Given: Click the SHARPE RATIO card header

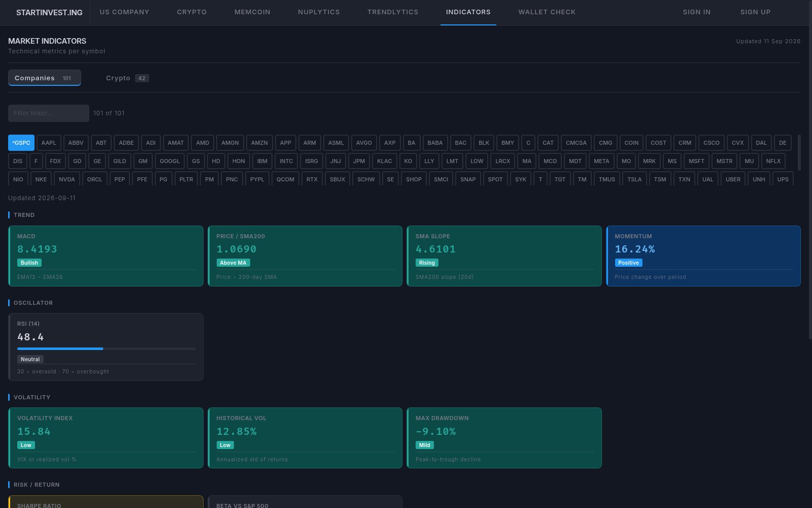Looking at the screenshot, I should [39, 505].
